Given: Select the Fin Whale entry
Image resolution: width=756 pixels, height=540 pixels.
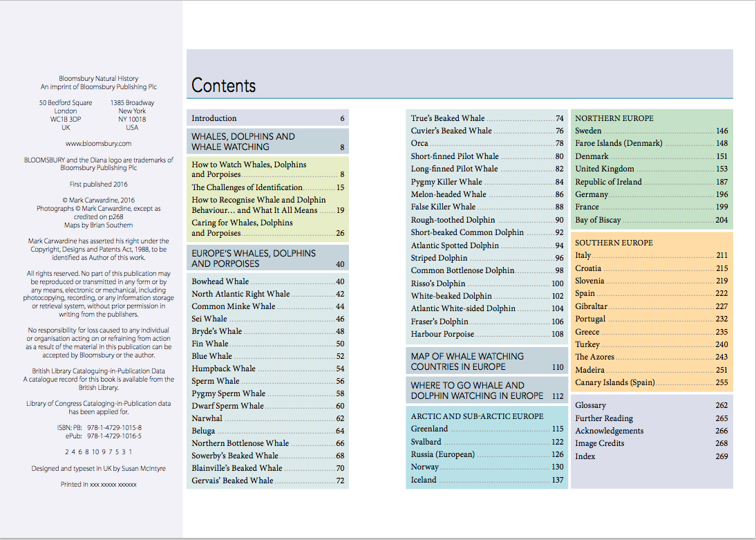Looking at the screenshot, I should tap(267, 344).
